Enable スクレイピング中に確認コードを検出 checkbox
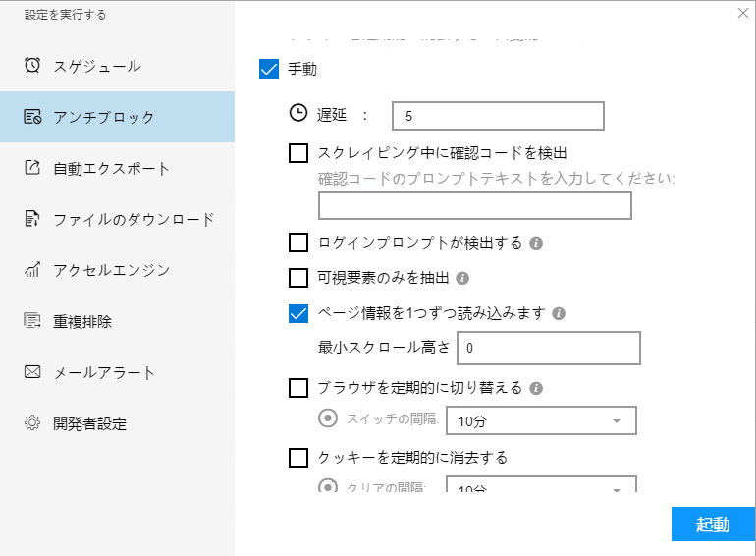 coord(298,153)
